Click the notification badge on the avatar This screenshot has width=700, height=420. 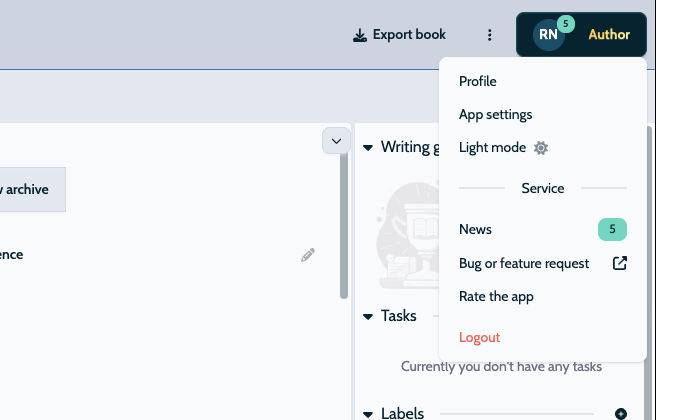(x=566, y=23)
